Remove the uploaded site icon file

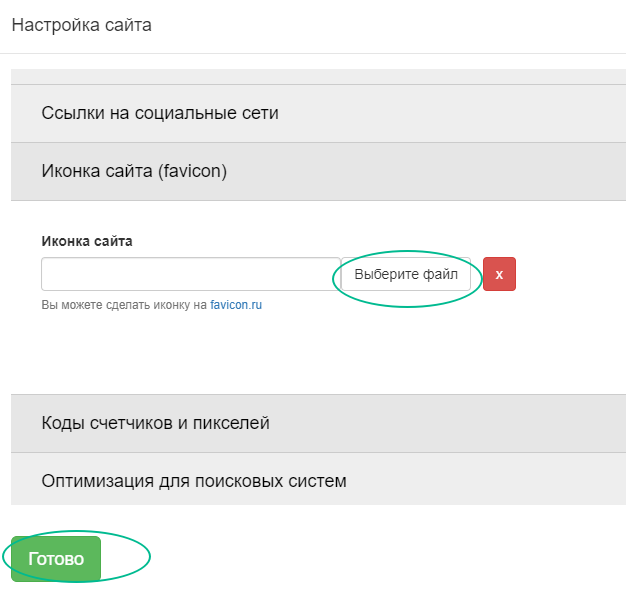click(x=499, y=274)
